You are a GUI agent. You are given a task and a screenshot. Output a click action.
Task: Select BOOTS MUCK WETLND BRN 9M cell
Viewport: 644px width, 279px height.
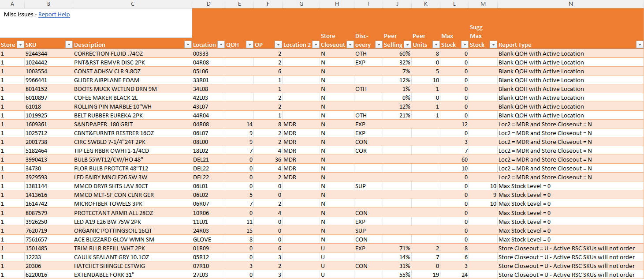132,89
